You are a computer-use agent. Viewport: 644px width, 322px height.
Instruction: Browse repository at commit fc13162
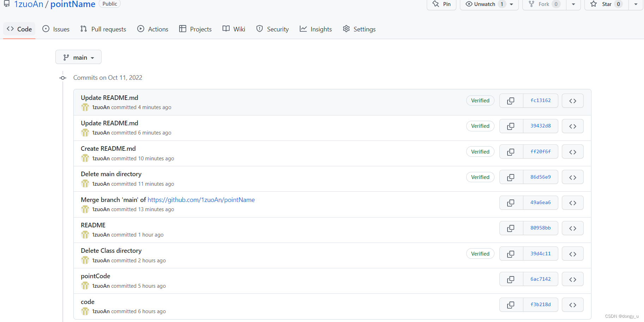click(572, 101)
